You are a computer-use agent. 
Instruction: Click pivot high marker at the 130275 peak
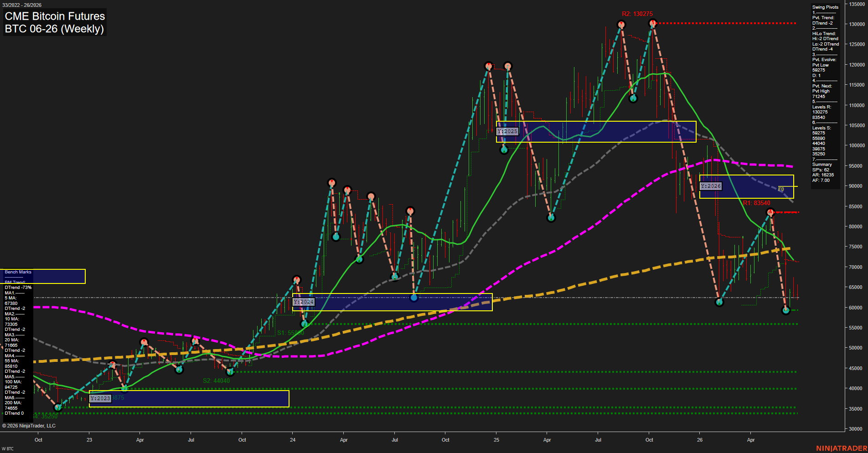pyautogui.click(x=652, y=23)
